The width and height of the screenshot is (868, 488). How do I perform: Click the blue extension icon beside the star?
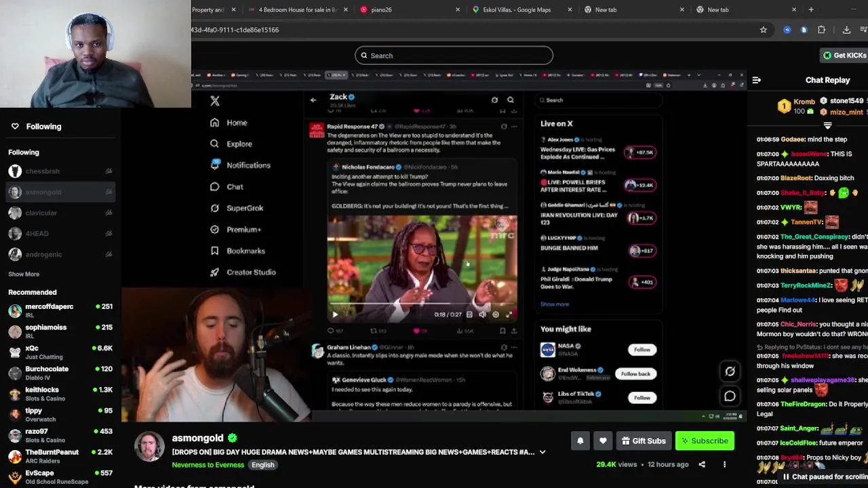point(787,30)
